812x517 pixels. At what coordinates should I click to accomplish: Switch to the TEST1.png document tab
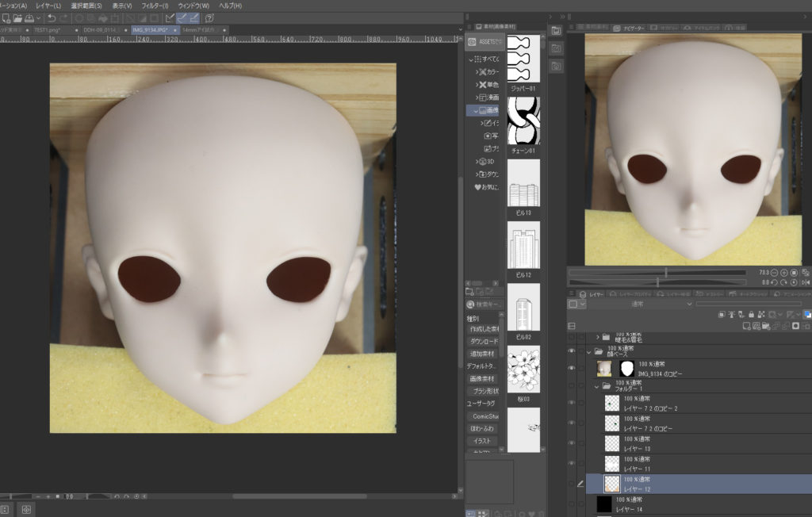coord(48,29)
